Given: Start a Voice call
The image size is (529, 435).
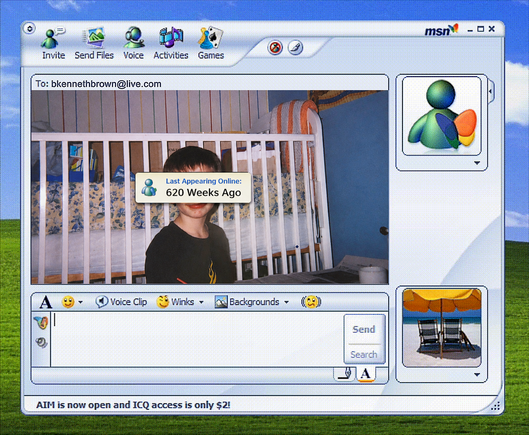Looking at the screenshot, I should tap(134, 44).
